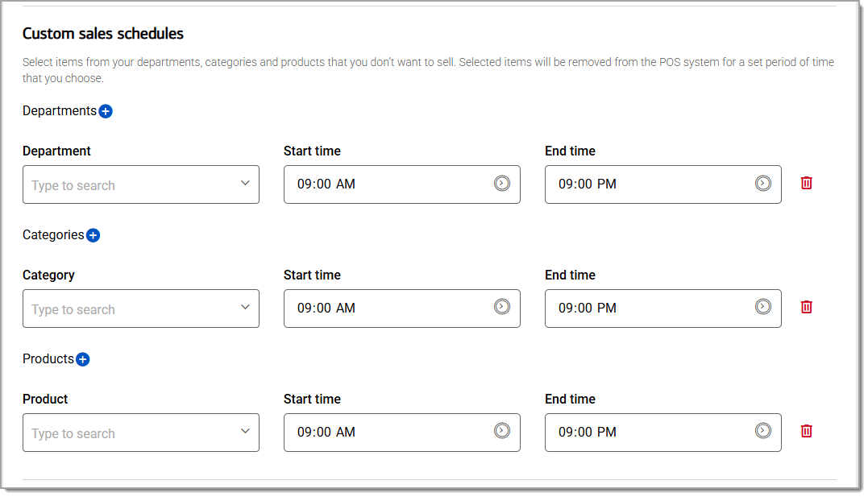Click the 09:00 AM text in Product start time

coord(326,433)
